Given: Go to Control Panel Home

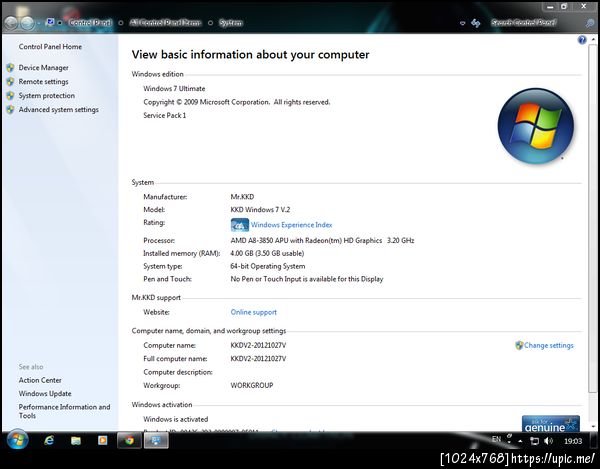Looking at the screenshot, I should [50, 47].
